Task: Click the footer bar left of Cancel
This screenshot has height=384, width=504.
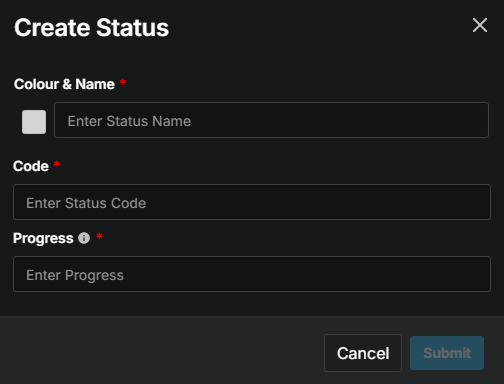Action: click(x=162, y=350)
